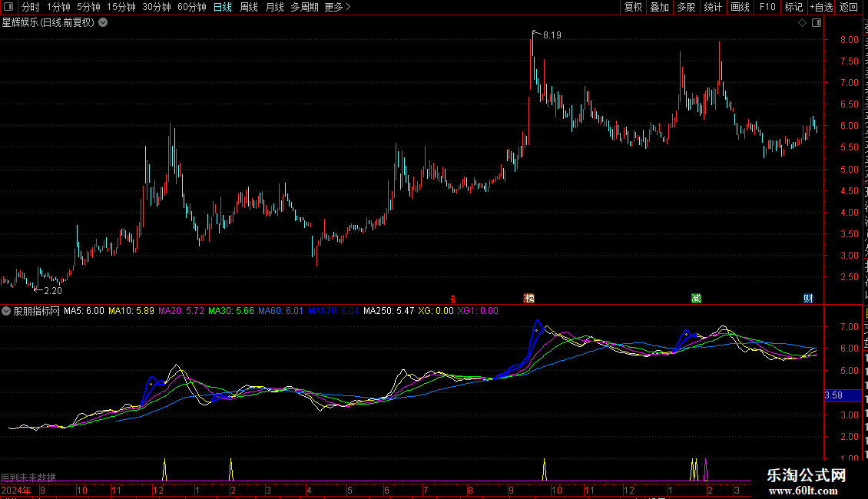868x499 pixels.
Task: Click the green 减 marker icon
Action: 697,299
